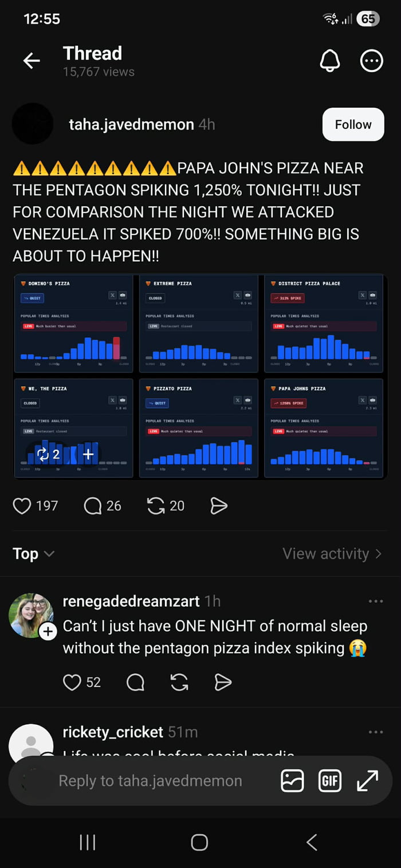Tap the Reply to taha.javedmemon field

pos(150,780)
